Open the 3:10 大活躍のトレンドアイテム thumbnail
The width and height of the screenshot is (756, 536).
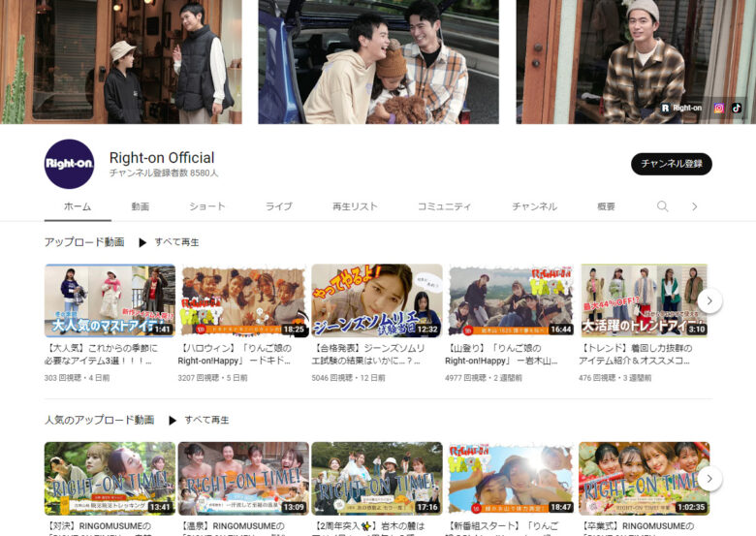(645, 300)
